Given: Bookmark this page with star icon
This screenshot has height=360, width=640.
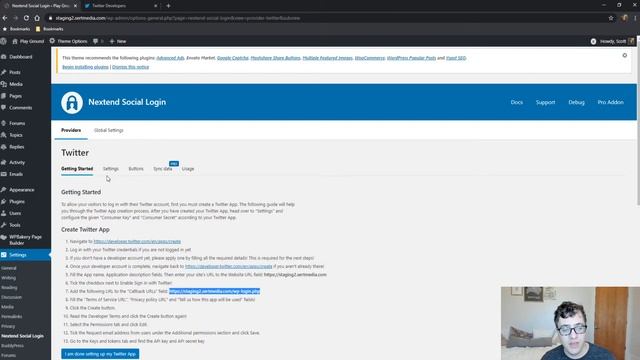Looking at the screenshot, I should [x=611, y=18].
